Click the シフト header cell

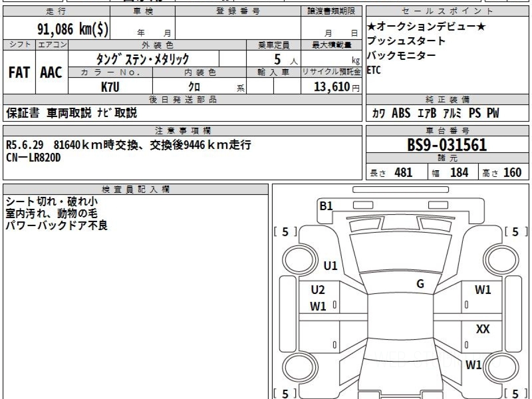19,45
